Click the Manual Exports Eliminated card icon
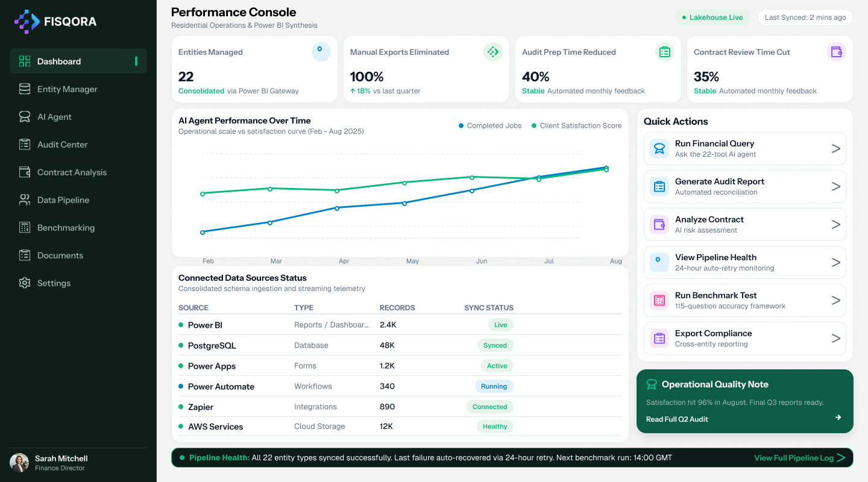The width and height of the screenshot is (868, 482). [x=493, y=52]
